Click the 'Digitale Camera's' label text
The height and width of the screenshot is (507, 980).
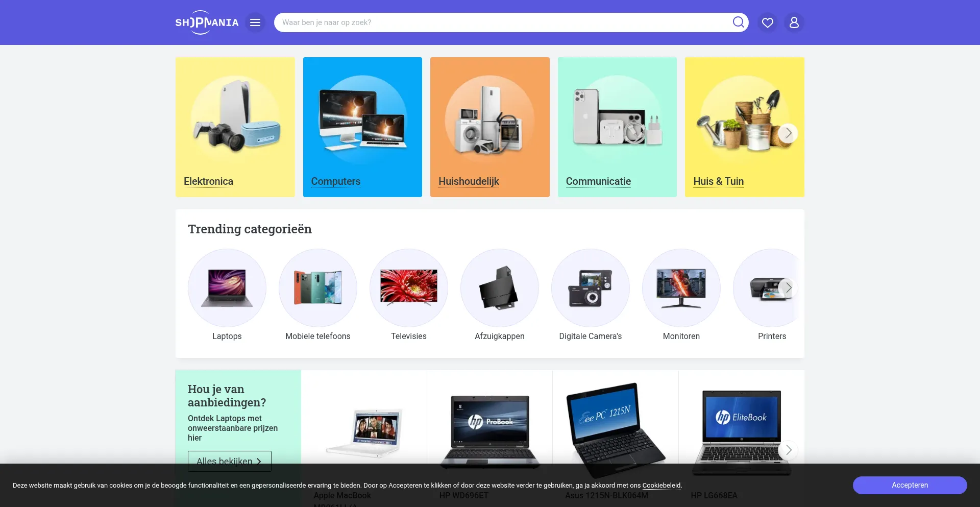pos(591,336)
